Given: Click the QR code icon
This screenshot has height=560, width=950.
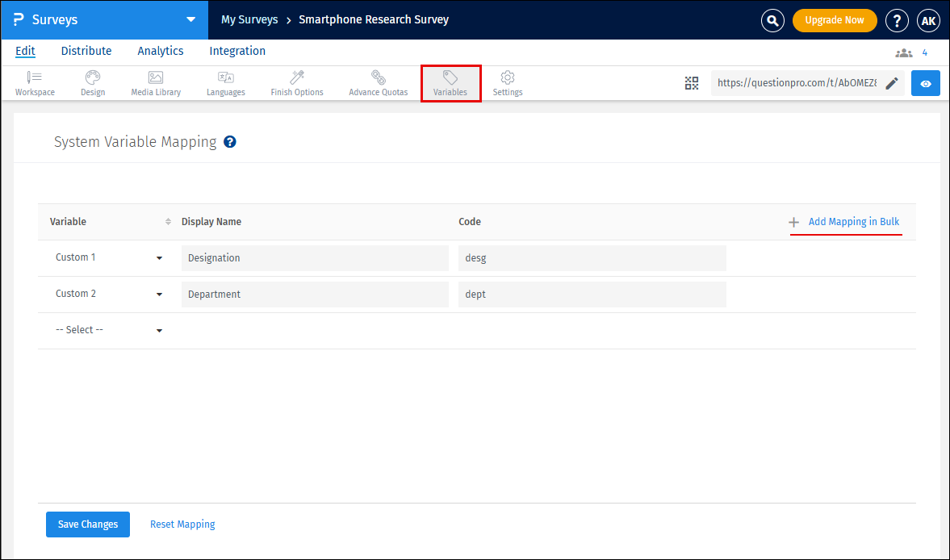Looking at the screenshot, I should (692, 83).
